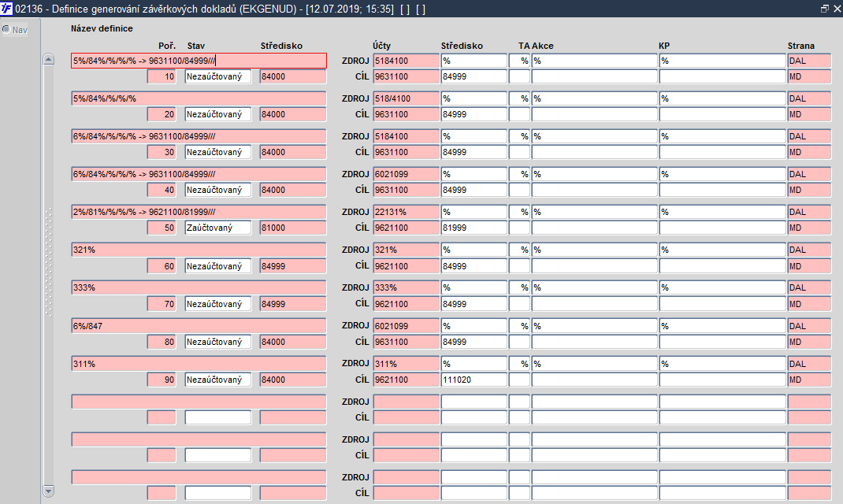The width and height of the screenshot is (843, 504).
Task: Click scroll down arrow of definitions list
Action: pyautogui.click(x=48, y=491)
